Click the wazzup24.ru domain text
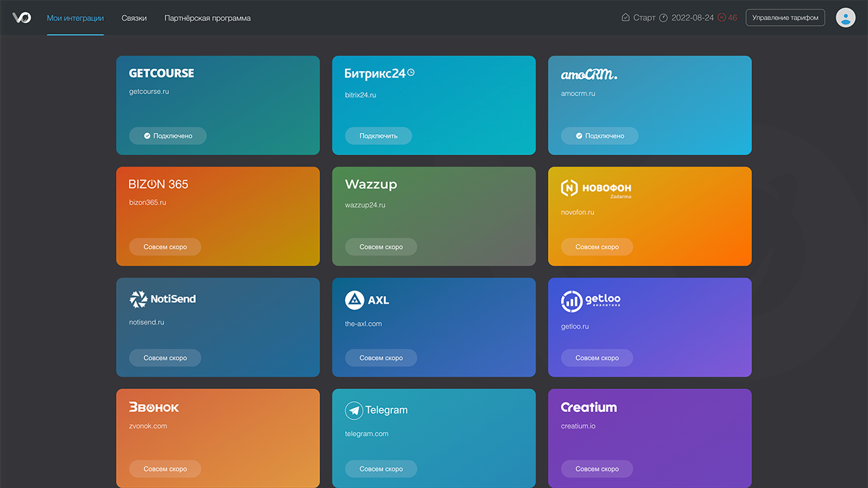Screen dimensions: 868x488 pyautogui.click(x=365, y=205)
